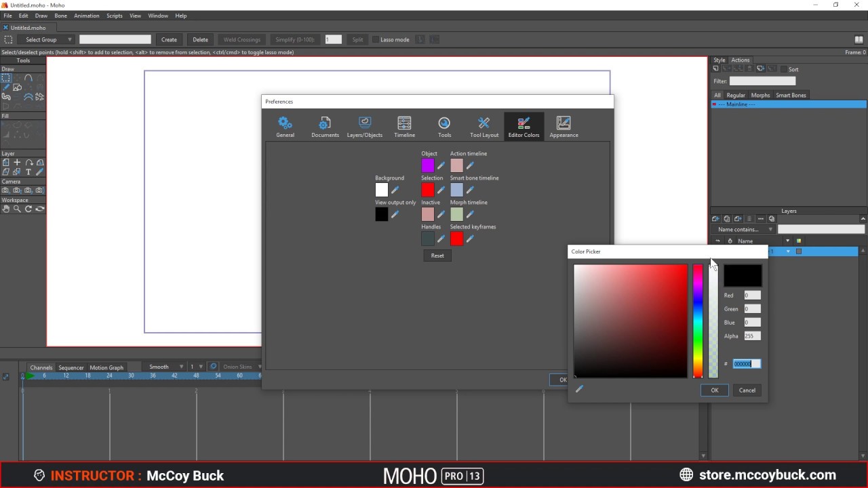868x488 pixels.
Task: Open the Appearance preferences icon
Action: point(564,126)
